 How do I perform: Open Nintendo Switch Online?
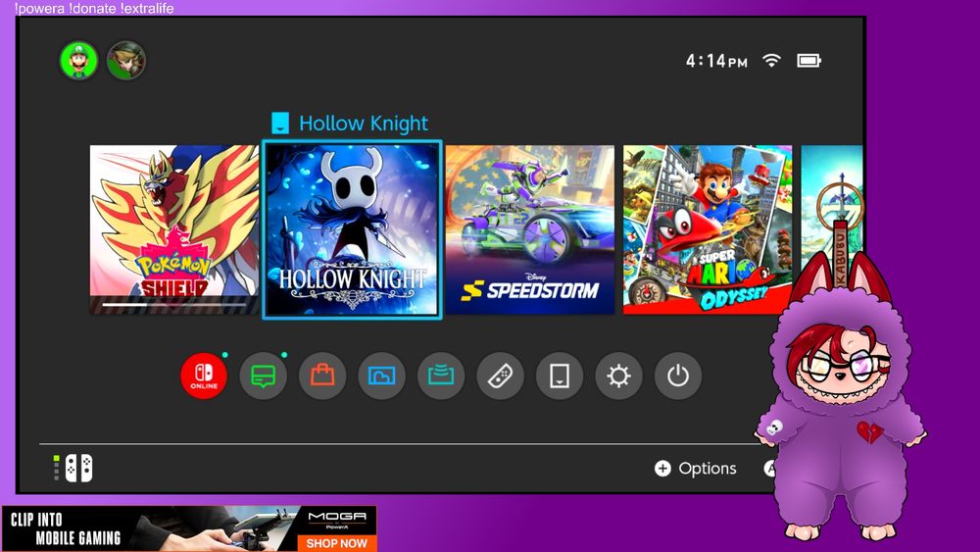click(x=204, y=376)
